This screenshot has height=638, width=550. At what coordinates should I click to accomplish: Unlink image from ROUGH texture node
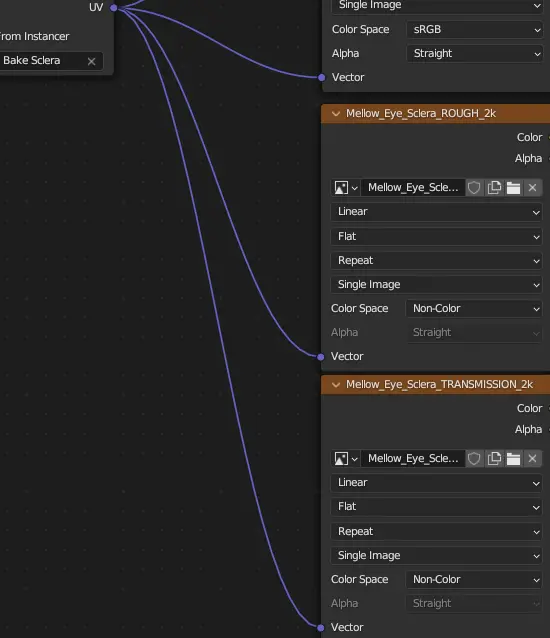(533, 188)
